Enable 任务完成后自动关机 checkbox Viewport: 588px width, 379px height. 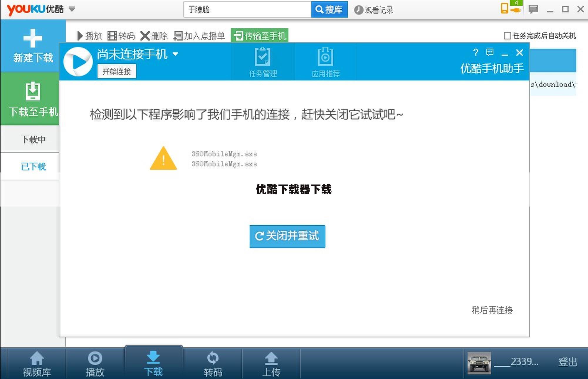click(x=507, y=36)
